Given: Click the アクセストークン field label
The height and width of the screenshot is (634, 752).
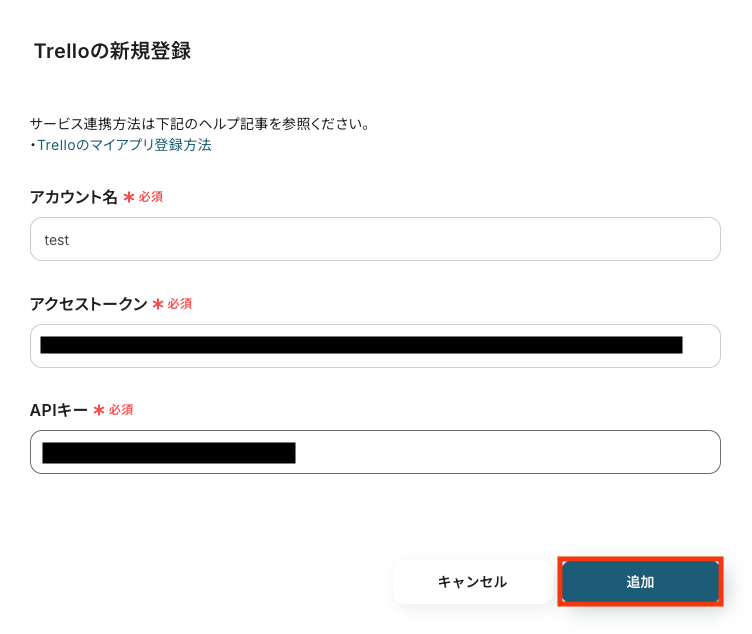Looking at the screenshot, I should tap(88, 304).
